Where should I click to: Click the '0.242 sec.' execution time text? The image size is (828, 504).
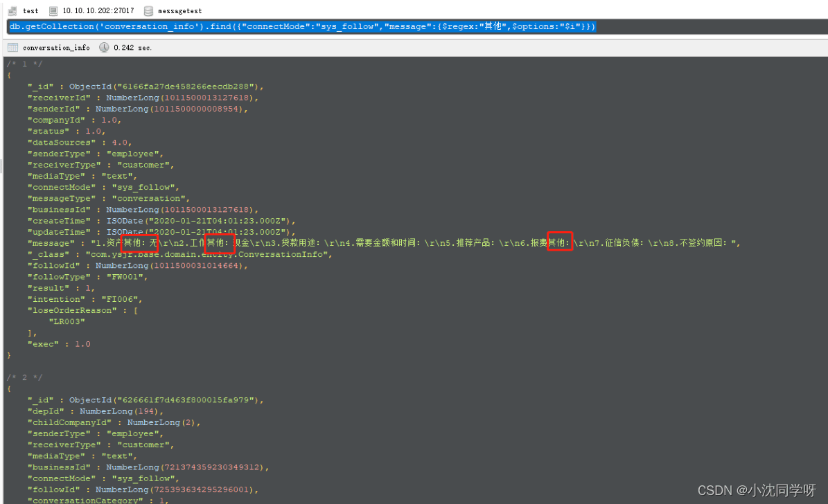[132, 48]
